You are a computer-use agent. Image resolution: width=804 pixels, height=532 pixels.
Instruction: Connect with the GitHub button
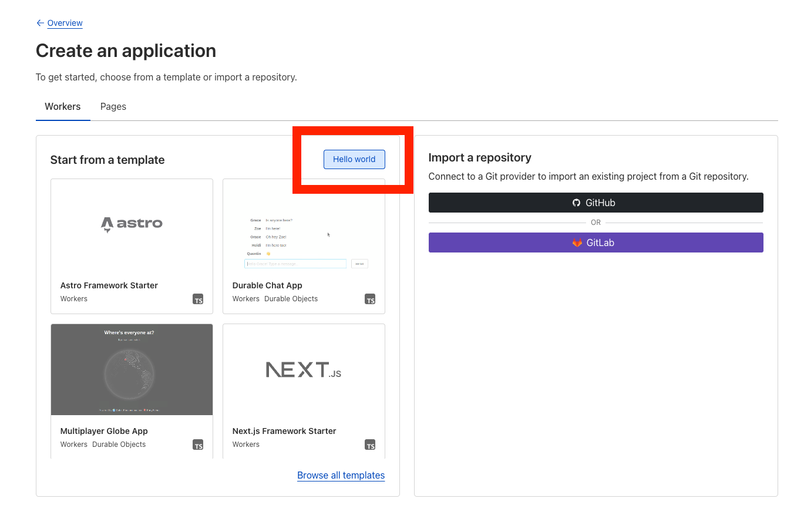point(596,203)
